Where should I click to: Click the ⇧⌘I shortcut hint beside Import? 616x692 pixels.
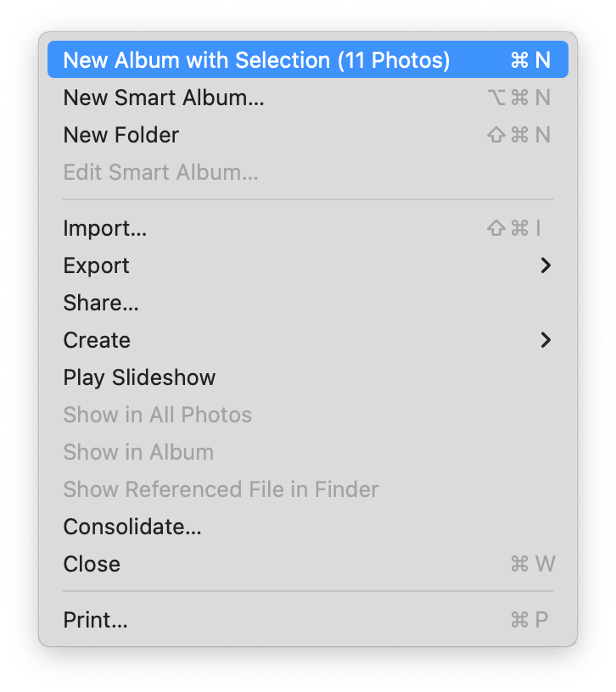(514, 228)
